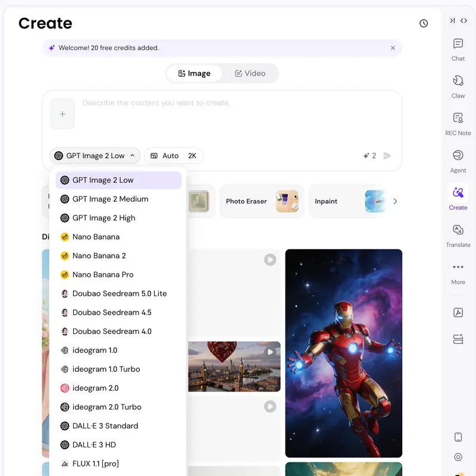Viewport: 476px width, 476px height.
Task: Open the London heart balloon video thumbnail
Action: (234, 367)
